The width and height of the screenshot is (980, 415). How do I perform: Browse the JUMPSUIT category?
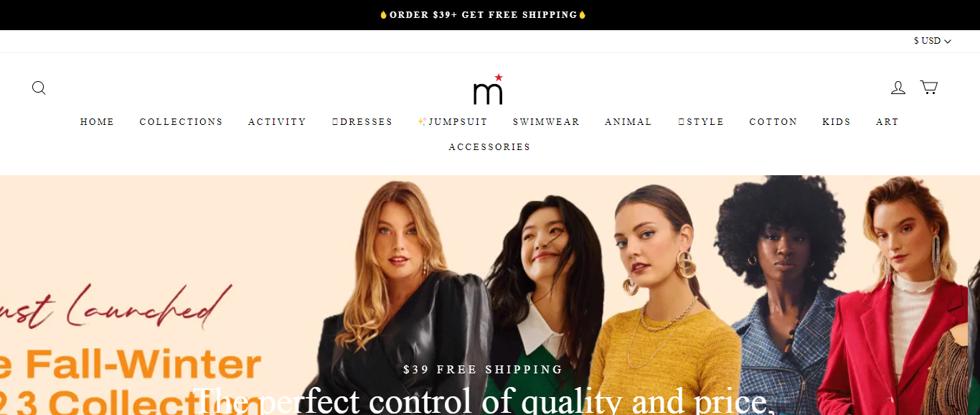click(x=453, y=122)
